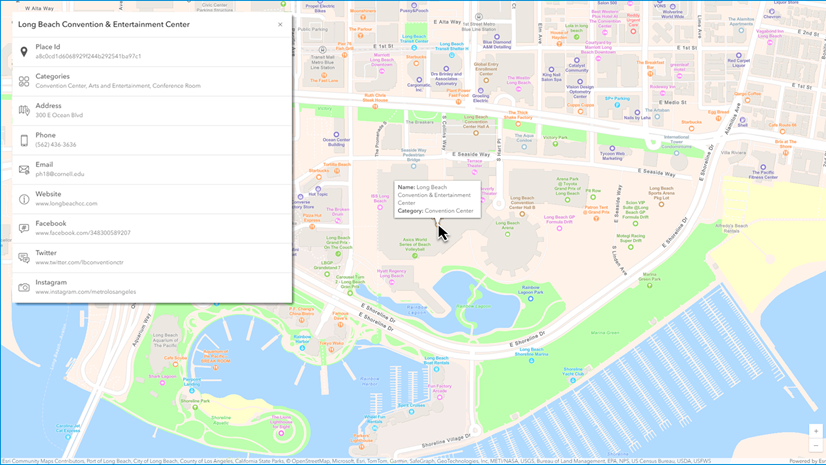Viewport: 826px width, 465px height.
Task: Zoom out with the minus button
Action: coord(816,445)
